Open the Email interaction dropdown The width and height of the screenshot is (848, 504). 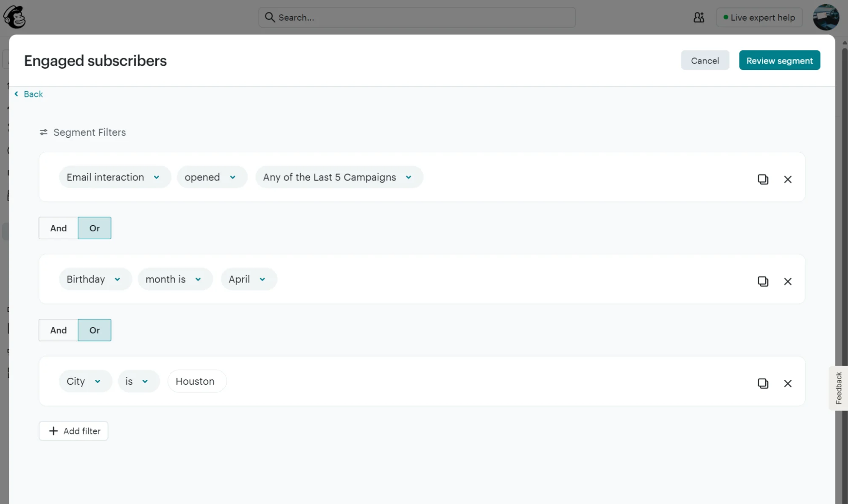tap(115, 177)
